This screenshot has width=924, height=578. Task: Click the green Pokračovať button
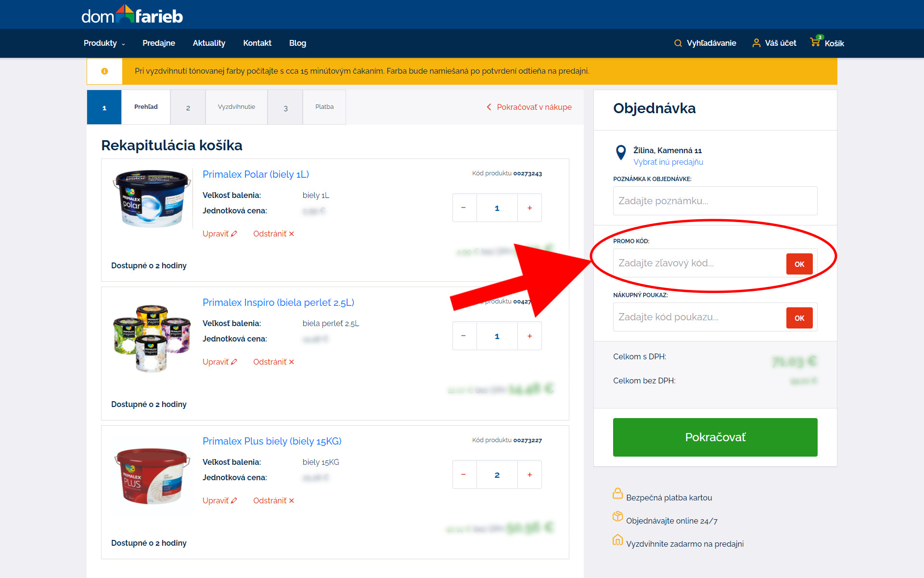pyautogui.click(x=715, y=437)
